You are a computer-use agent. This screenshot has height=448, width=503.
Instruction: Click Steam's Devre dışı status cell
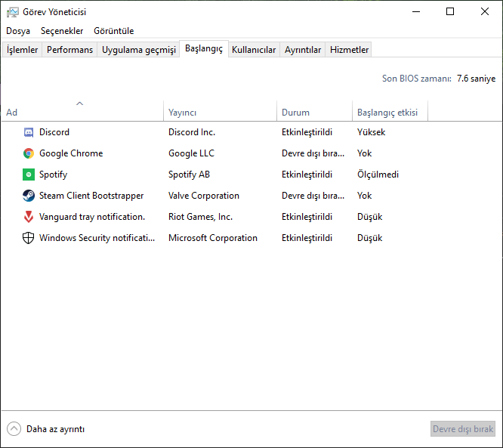tap(313, 196)
